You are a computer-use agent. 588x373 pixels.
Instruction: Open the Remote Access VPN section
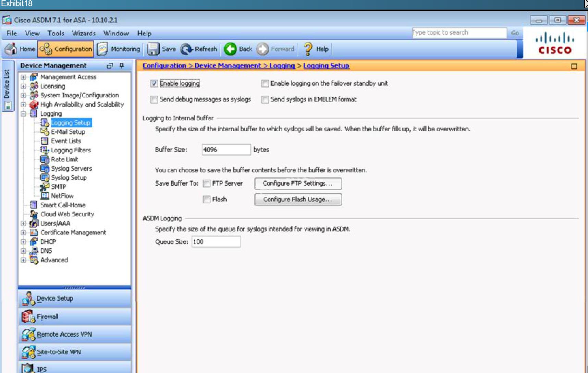coord(74,334)
